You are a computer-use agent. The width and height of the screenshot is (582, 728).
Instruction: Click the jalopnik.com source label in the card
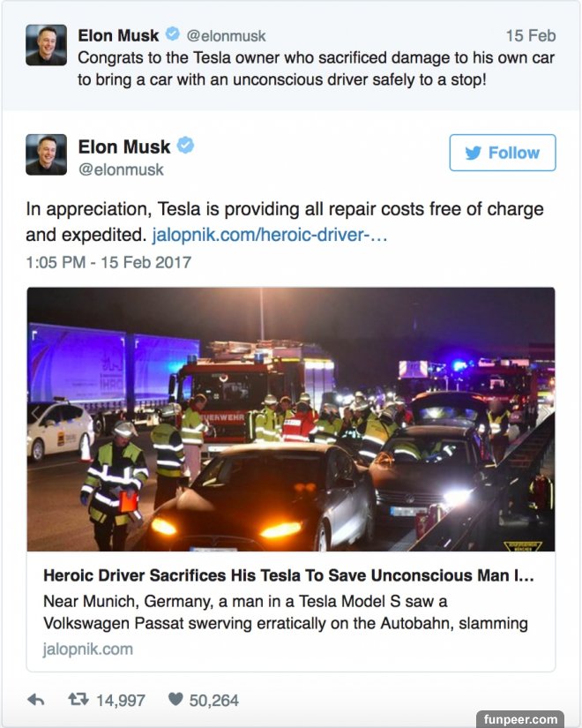coord(87,649)
